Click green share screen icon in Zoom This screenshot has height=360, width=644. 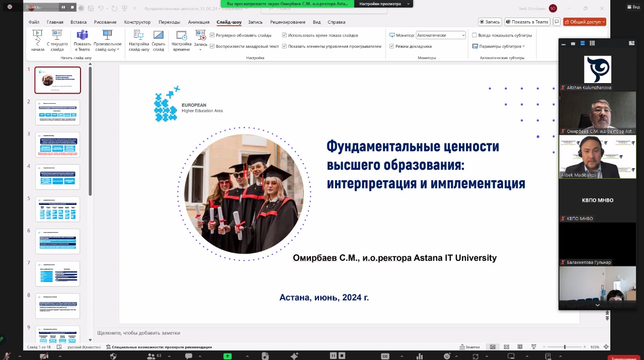[x=227, y=356]
